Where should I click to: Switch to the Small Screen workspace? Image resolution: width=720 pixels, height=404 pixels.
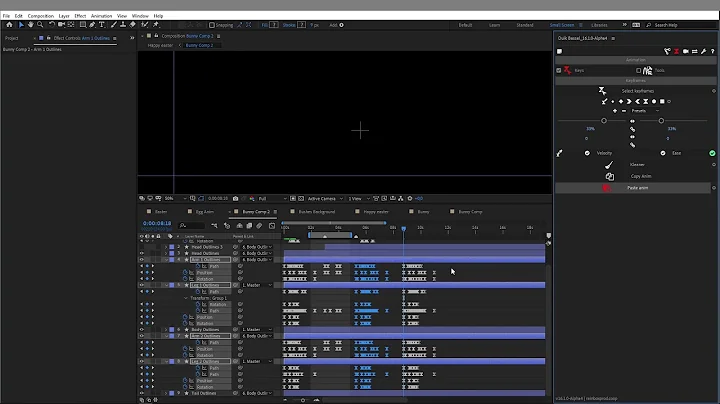(562, 25)
